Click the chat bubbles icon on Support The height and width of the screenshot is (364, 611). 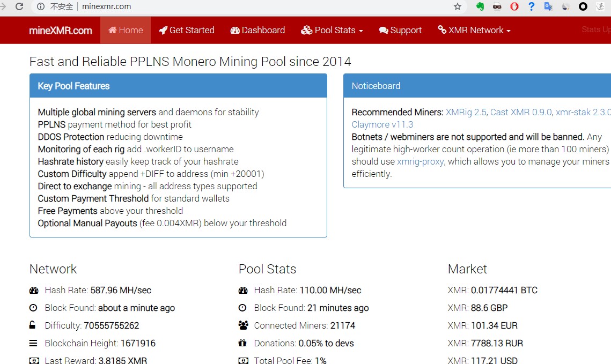click(x=384, y=31)
